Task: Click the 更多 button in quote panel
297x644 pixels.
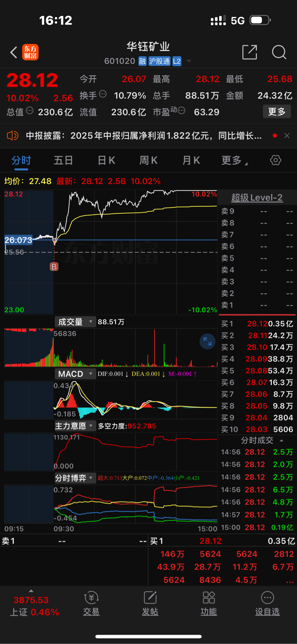Action: pyautogui.click(x=277, y=112)
